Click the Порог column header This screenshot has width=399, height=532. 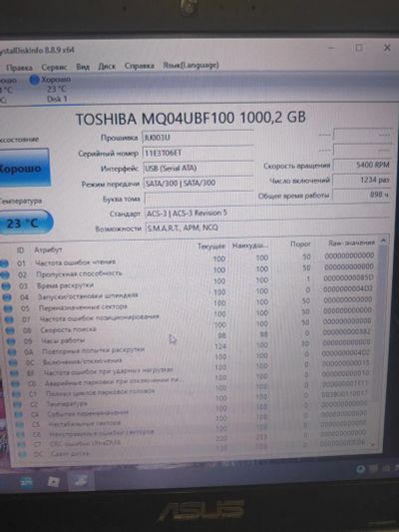point(300,244)
